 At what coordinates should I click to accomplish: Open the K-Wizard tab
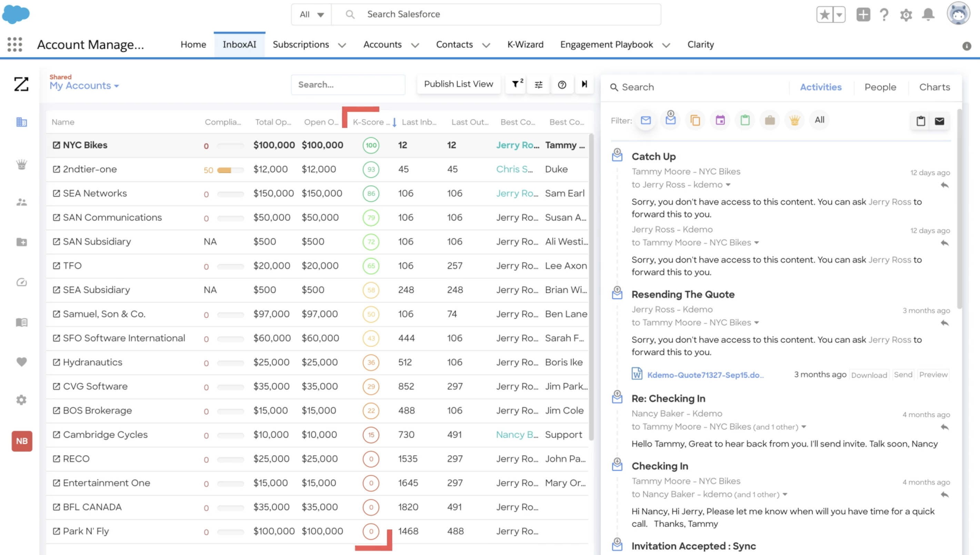point(525,44)
